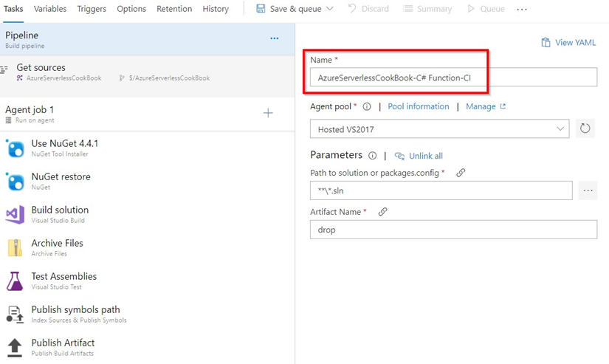Open Pipeline more options ellipsis
The height and width of the screenshot is (364, 609).
tap(275, 38)
